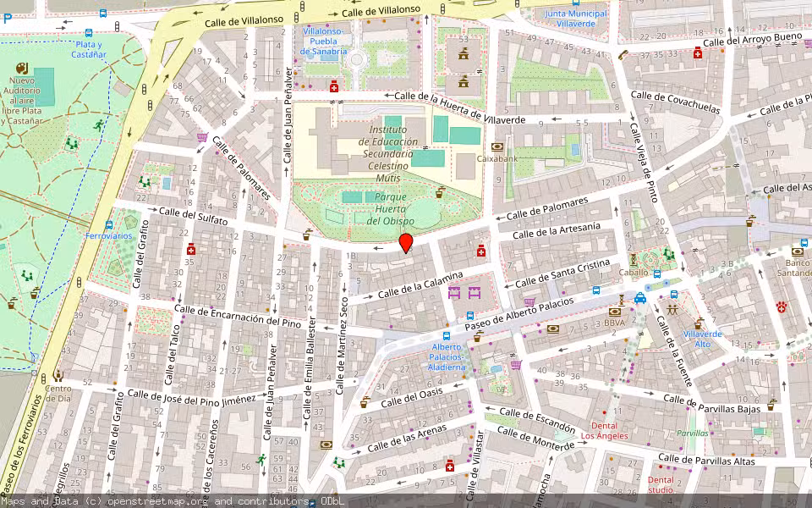Click the 'Calle de Monterde' label
This screenshot has width=812, height=508.
pos(535,439)
